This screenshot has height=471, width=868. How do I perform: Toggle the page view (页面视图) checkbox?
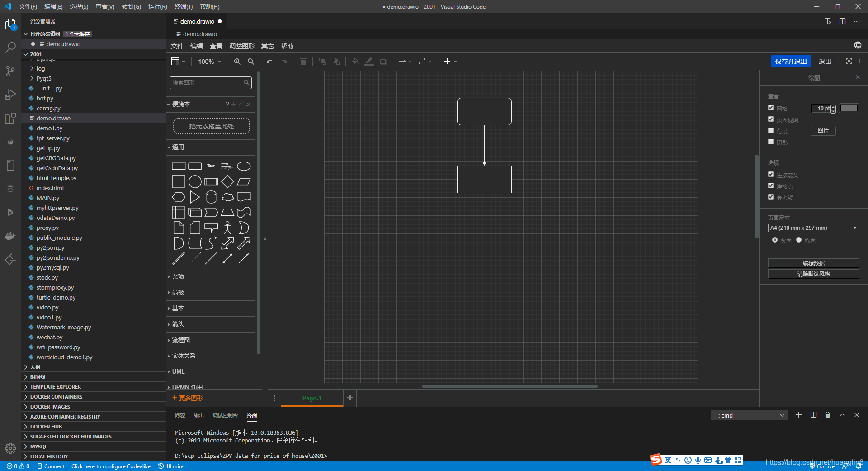tap(771, 119)
